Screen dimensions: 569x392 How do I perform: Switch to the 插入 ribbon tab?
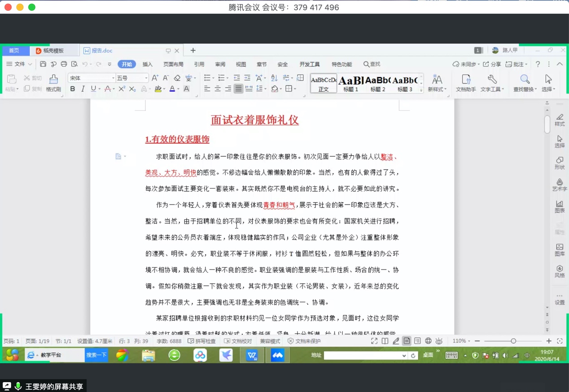[148, 64]
